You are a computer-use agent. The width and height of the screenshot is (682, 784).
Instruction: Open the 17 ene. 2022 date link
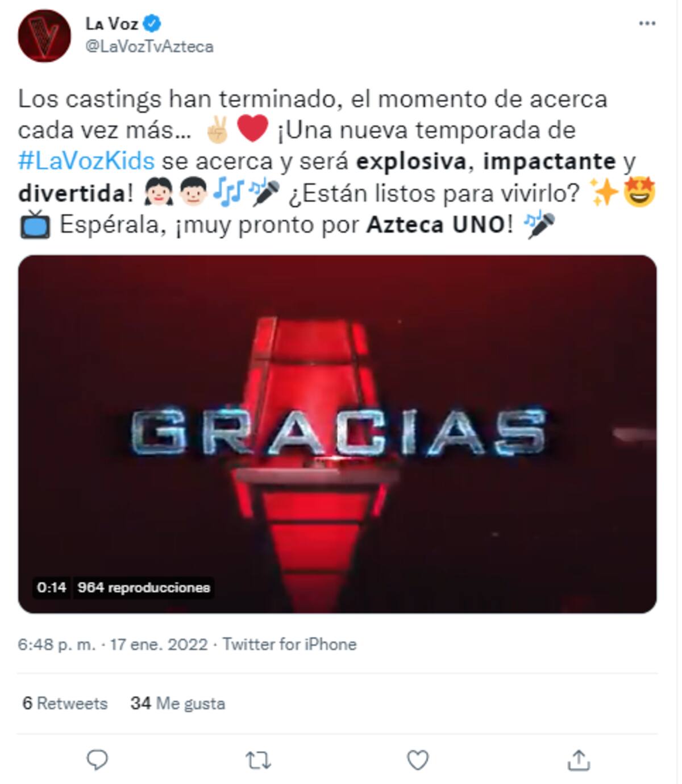point(159,644)
